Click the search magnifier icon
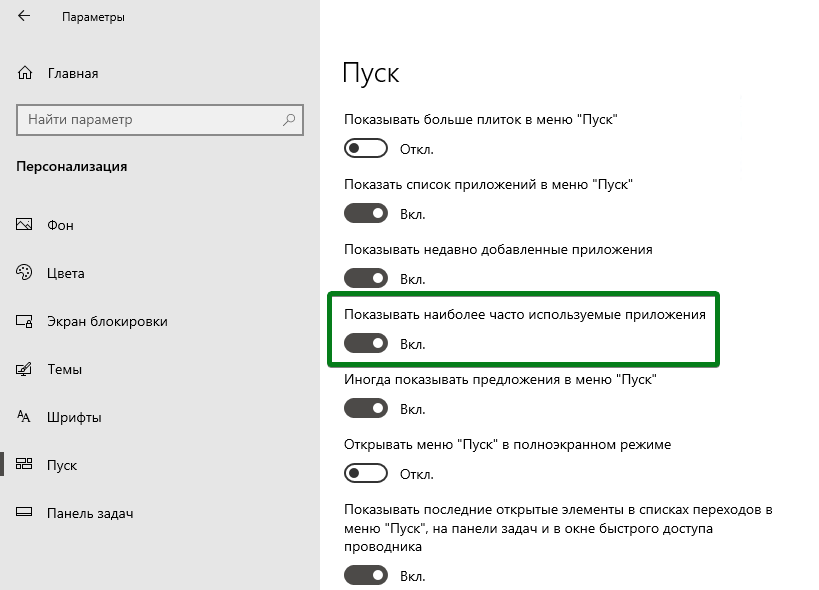Screen dimensions: 819x590 289,120
